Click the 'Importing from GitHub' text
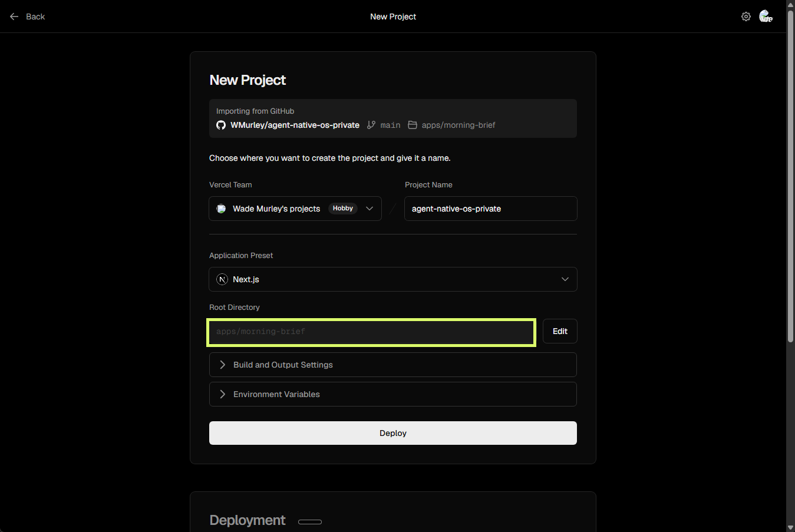Screen dimensions: 795x532 [x=255, y=111]
